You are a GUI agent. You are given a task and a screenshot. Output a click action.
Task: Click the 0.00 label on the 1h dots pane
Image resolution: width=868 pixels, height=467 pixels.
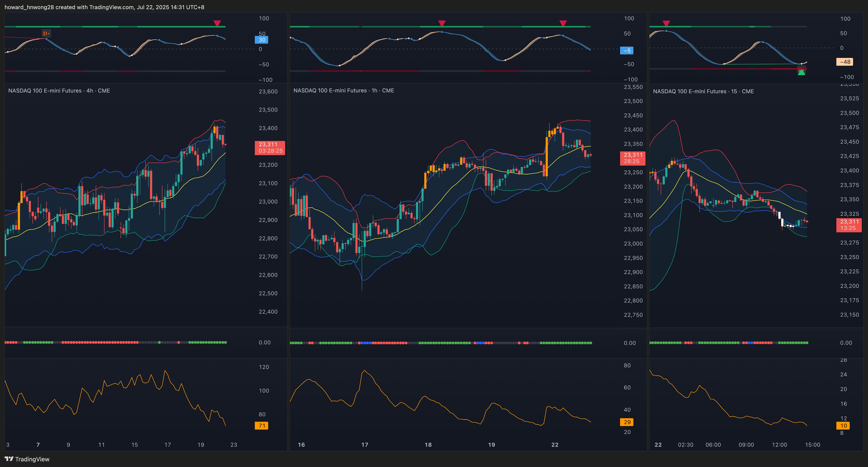(630, 343)
